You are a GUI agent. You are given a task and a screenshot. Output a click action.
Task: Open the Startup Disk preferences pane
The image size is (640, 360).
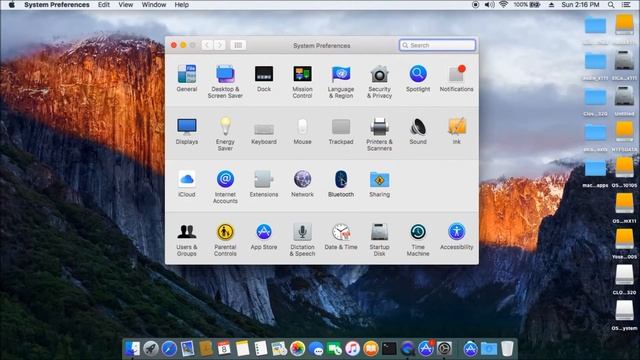click(379, 240)
